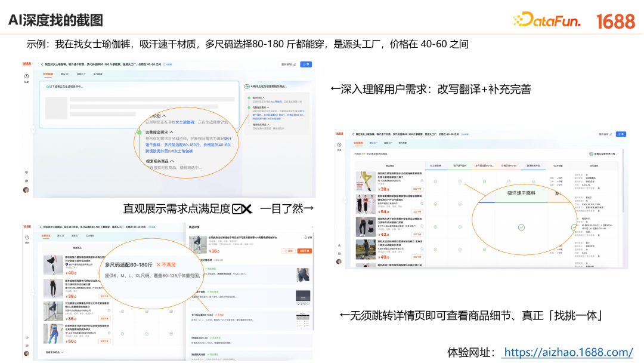Close the 商品详情 product detail panel
Image resolution: width=644 pixels, height=363 pixels.
pyautogui.click(x=312, y=227)
